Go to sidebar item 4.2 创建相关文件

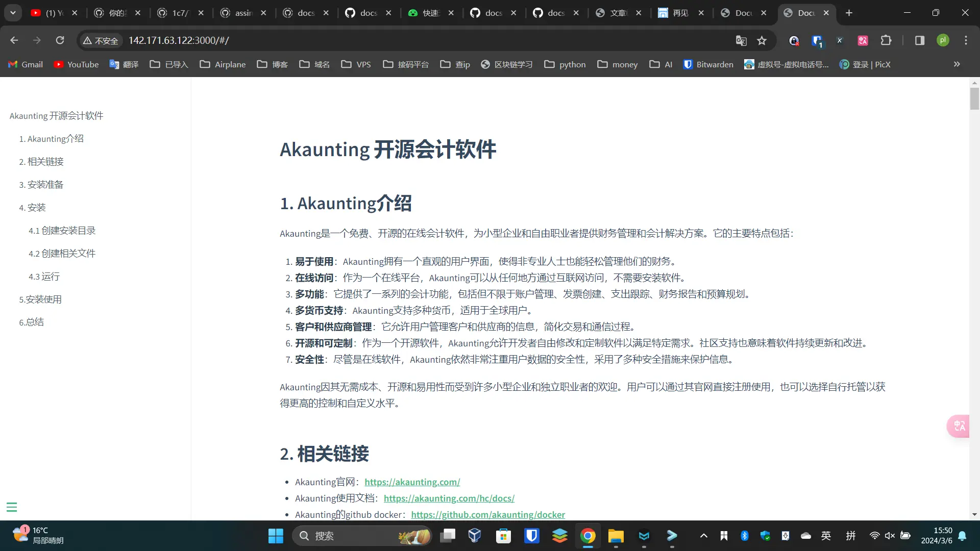(62, 254)
